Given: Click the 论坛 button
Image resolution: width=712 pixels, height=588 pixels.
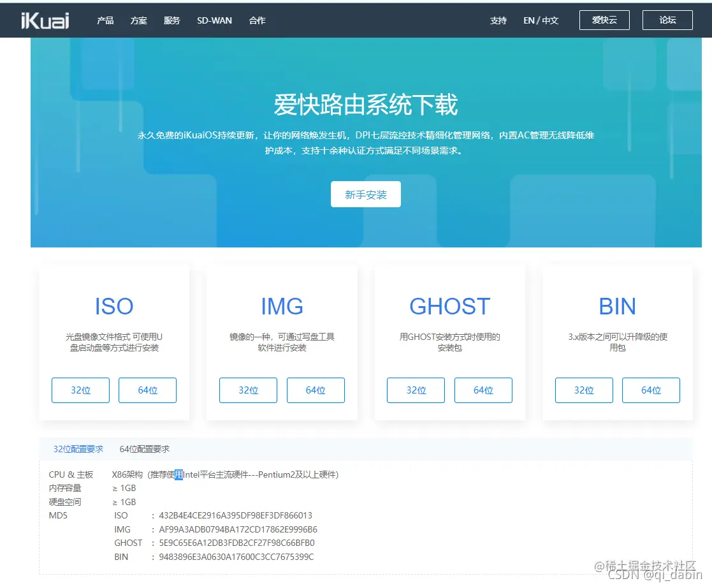Looking at the screenshot, I should [667, 20].
